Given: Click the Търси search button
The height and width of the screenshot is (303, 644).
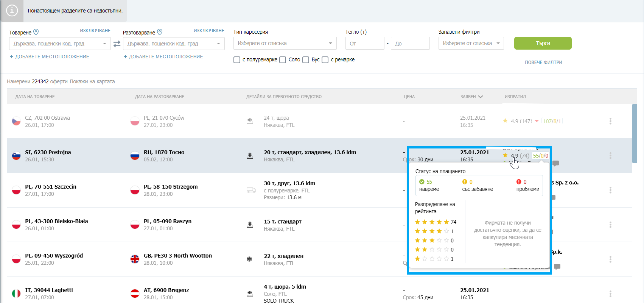Looking at the screenshot, I should pyautogui.click(x=543, y=43).
